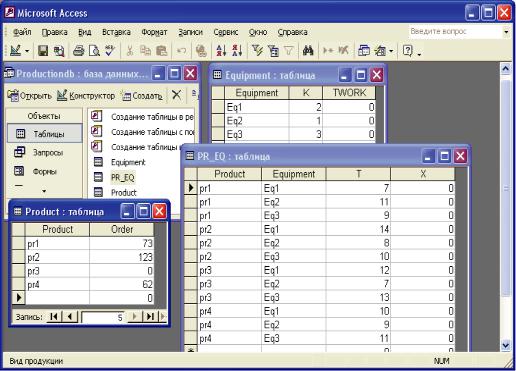
Task: Click the Открыть button in database window
Action: (x=29, y=96)
